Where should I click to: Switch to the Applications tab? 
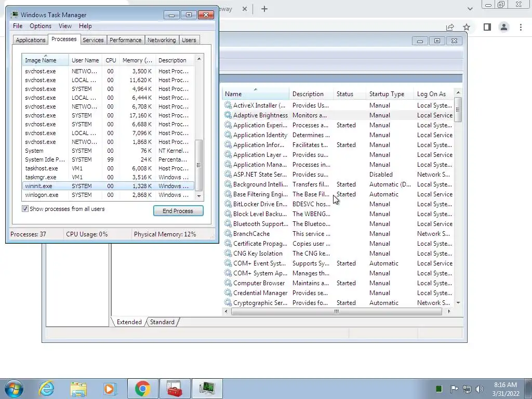point(31,40)
